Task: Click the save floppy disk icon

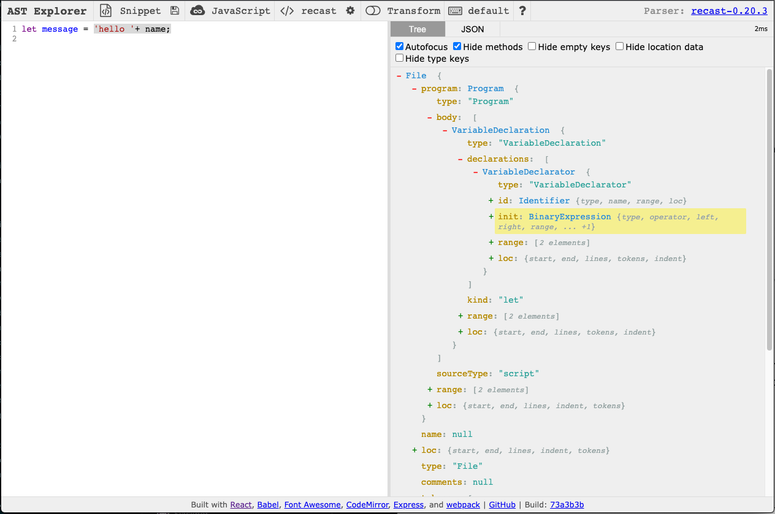Action: point(175,11)
